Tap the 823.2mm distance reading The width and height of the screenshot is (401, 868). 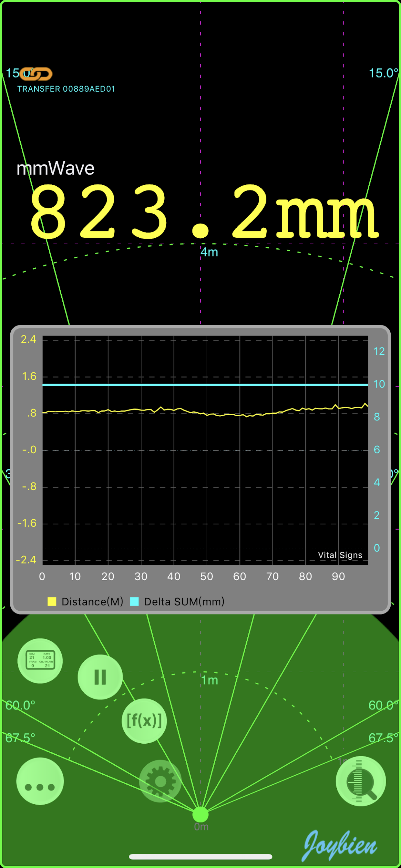click(x=205, y=212)
